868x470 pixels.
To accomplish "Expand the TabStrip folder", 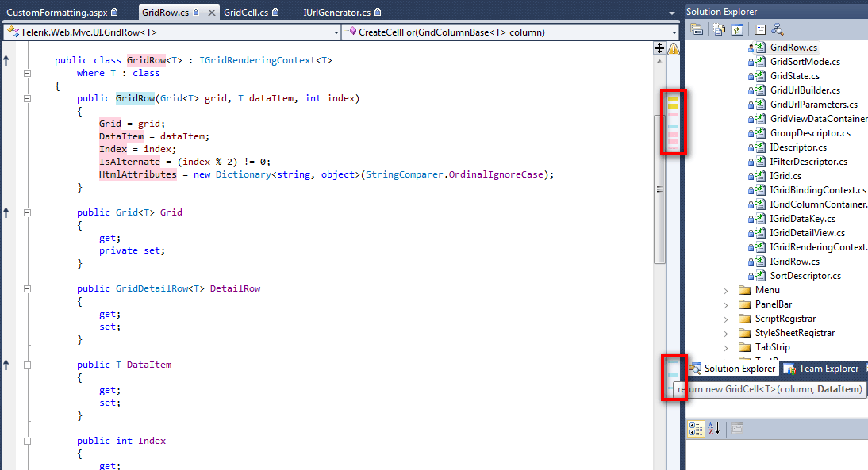I will 726,348.
